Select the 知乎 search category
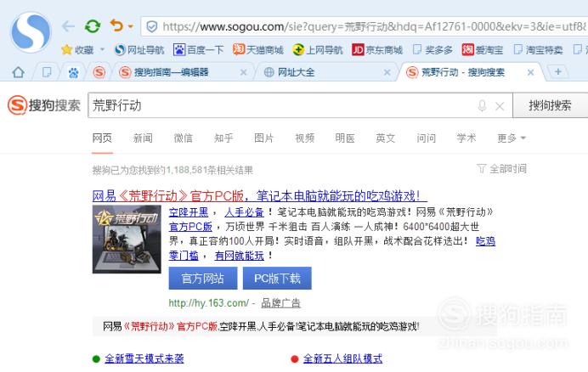 coord(223,138)
